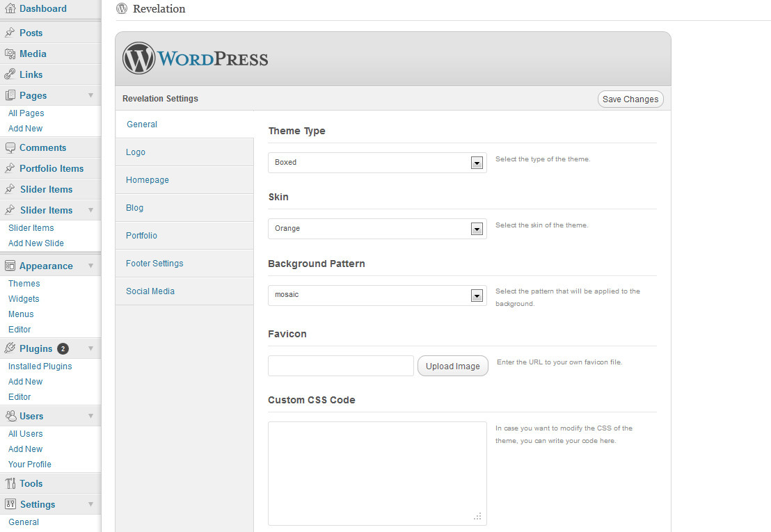Click the Save Changes button
Viewport: 771px width, 532px height.
[x=630, y=99]
